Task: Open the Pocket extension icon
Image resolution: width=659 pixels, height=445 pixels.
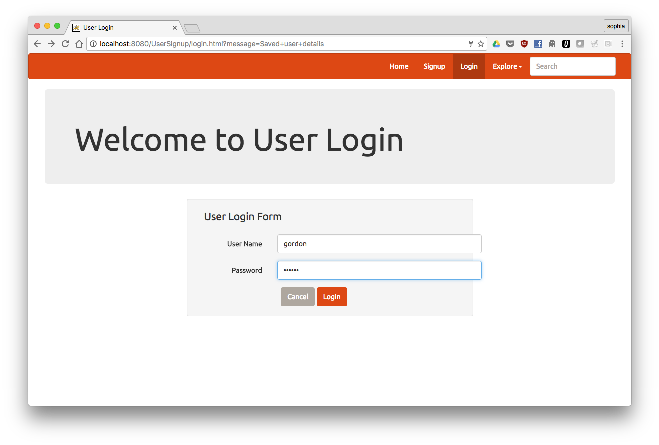Action: point(510,44)
